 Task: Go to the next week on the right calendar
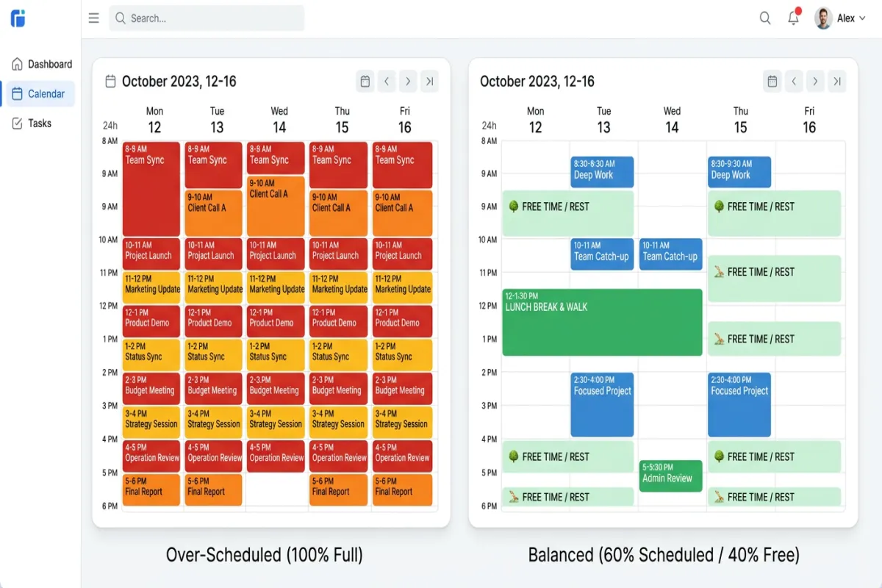tap(815, 81)
